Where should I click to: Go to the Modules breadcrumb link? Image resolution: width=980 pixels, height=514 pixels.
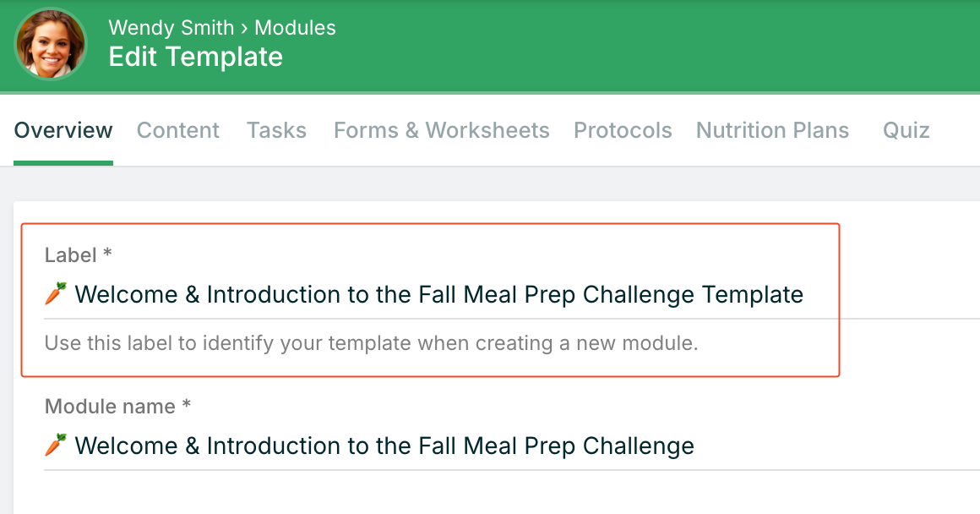295,28
